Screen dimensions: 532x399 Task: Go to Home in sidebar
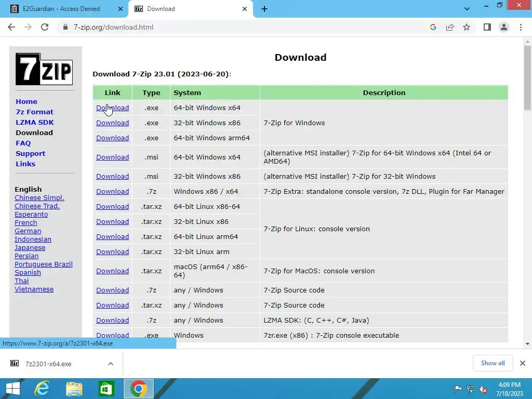(26, 101)
